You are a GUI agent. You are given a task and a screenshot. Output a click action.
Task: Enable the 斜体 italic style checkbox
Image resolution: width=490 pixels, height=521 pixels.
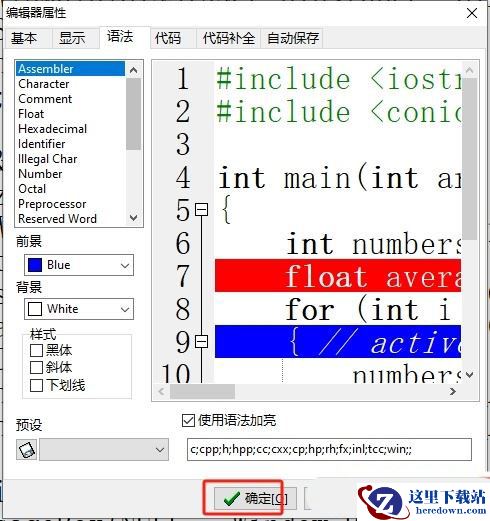click(36, 368)
